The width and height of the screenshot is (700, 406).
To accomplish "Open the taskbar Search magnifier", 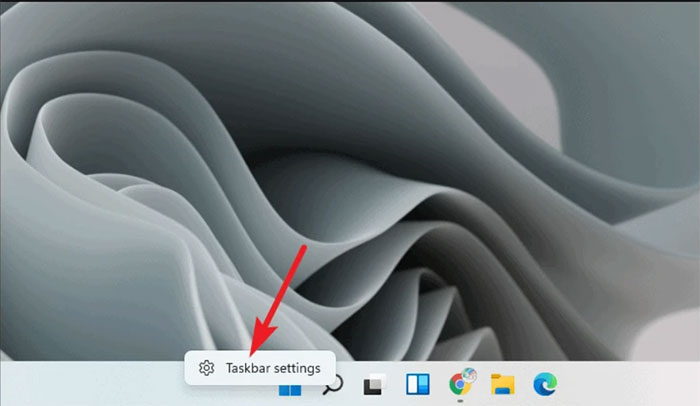I will coord(333,385).
